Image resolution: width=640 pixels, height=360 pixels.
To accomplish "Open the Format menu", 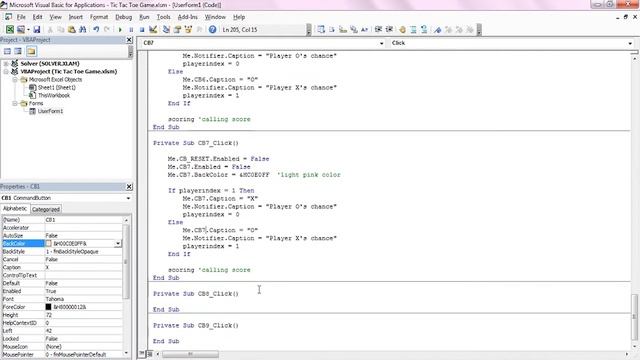I will pos(99,17).
